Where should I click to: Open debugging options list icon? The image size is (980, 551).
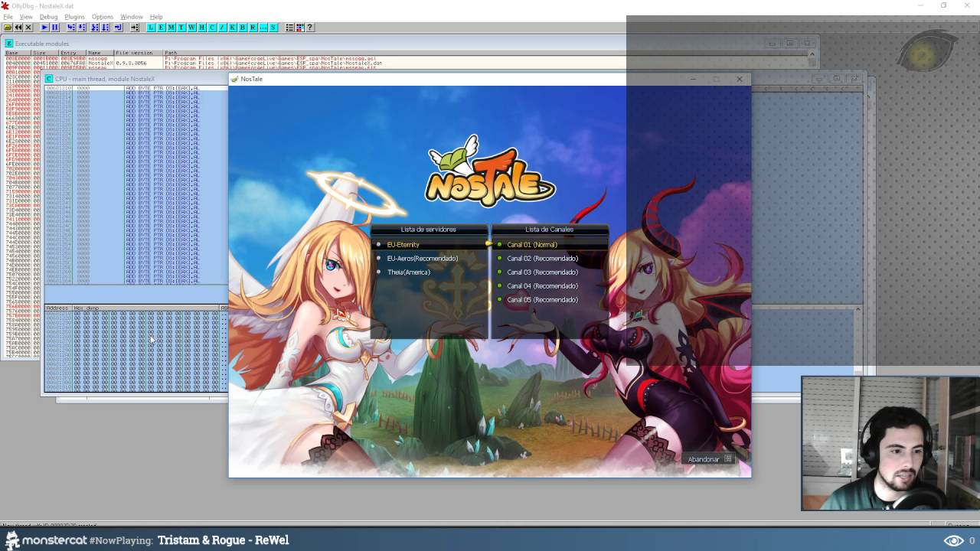pyautogui.click(x=289, y=28)
